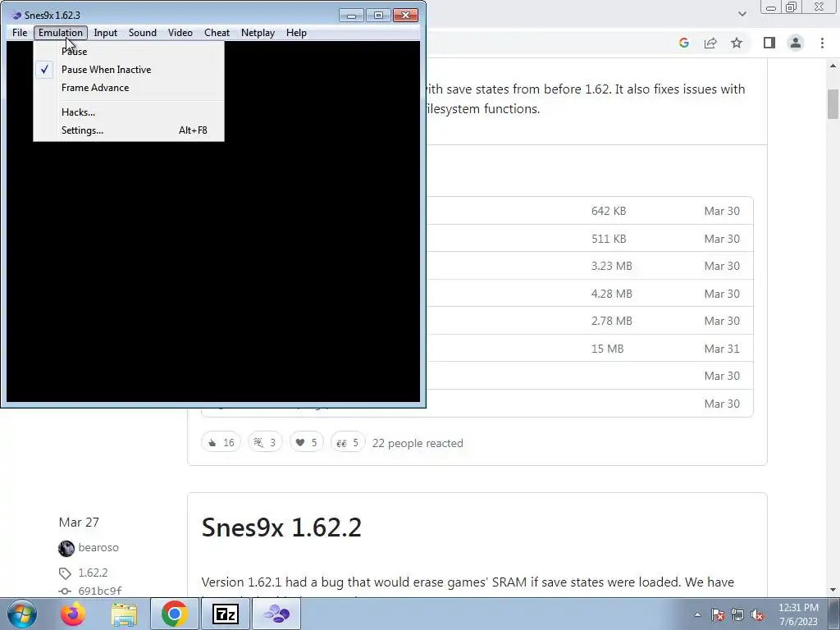Image resolution: width=840 pixels, height=630 pixels.
Task: Open Chrome three-dot menu
Action: coord(822,43)
